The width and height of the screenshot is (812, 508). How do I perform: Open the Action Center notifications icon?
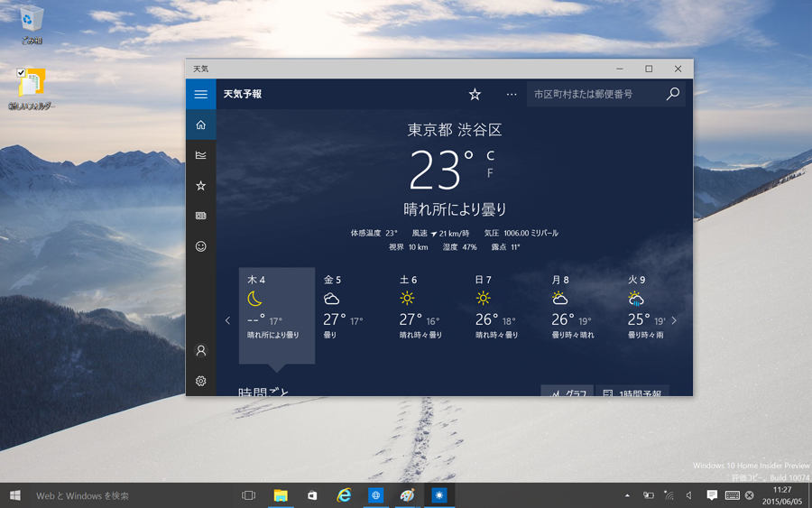[712, 495]
